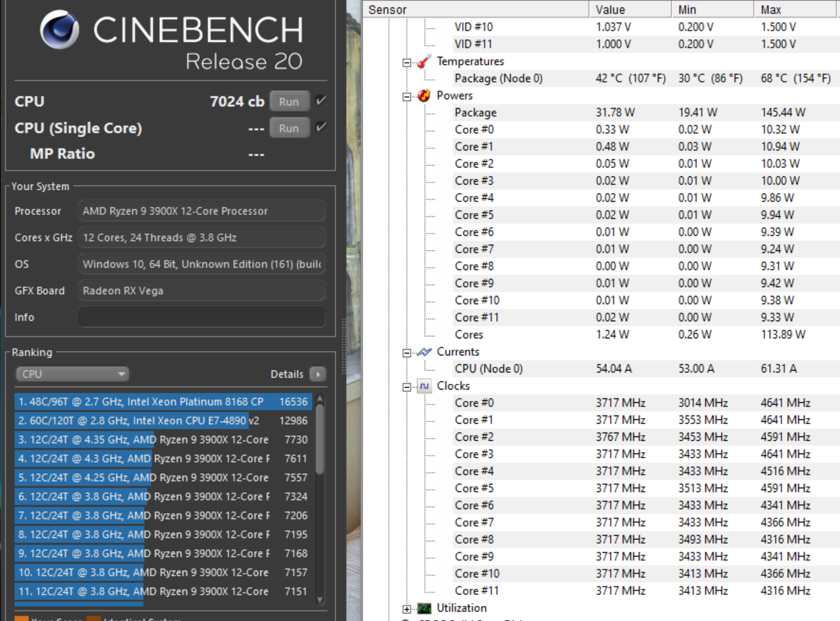Sort by the Max column header
The width and height of the screenshot is (840, 621).
795,9
